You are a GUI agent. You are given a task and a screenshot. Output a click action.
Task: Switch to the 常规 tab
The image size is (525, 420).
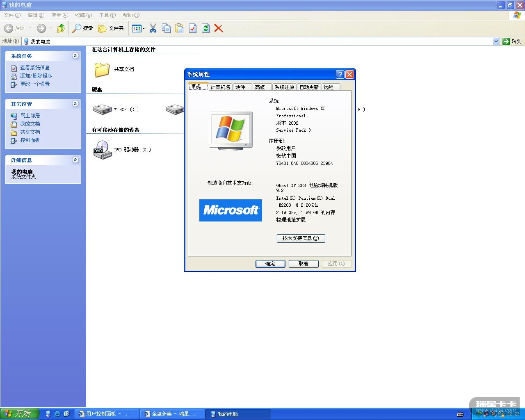pos(199,87)
